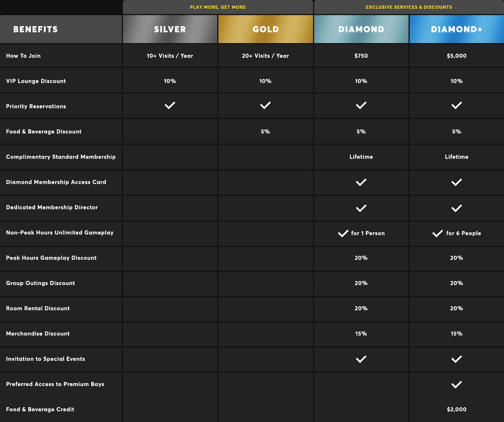Image resolution: width=504 pixels, height=422 pixels.
Task: Click checkmark beside 'for 6 People'
Action: [437, 233]
